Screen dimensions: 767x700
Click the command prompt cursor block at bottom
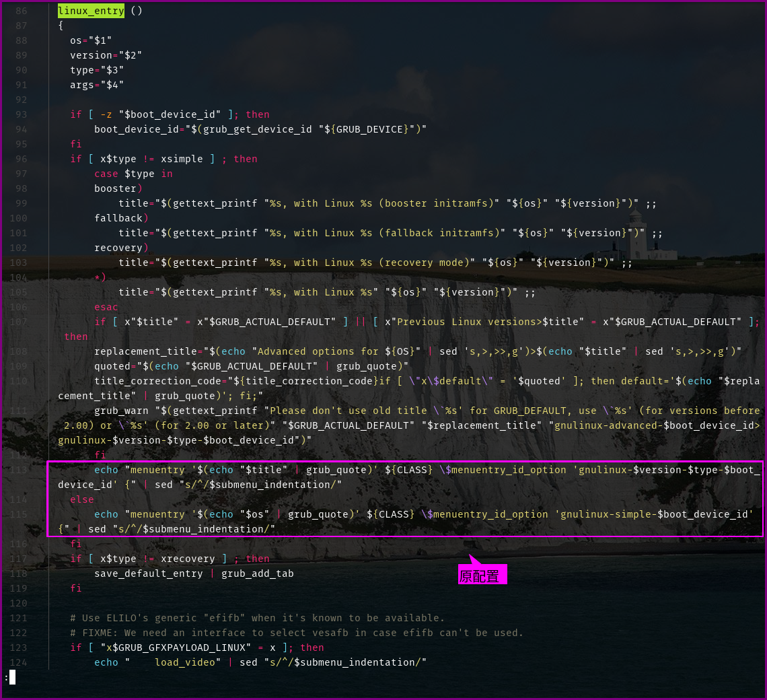pos(12,677)
